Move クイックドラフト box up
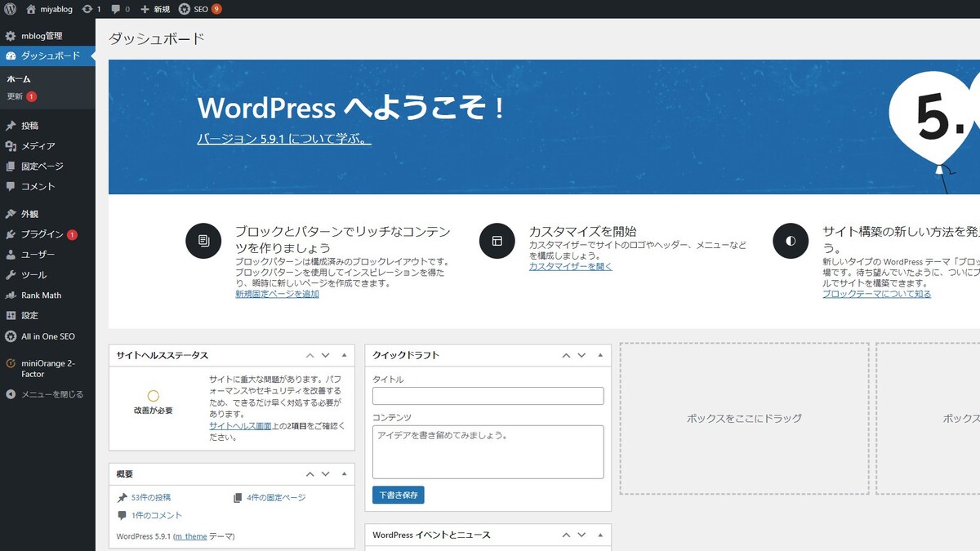 click(566, 355)
